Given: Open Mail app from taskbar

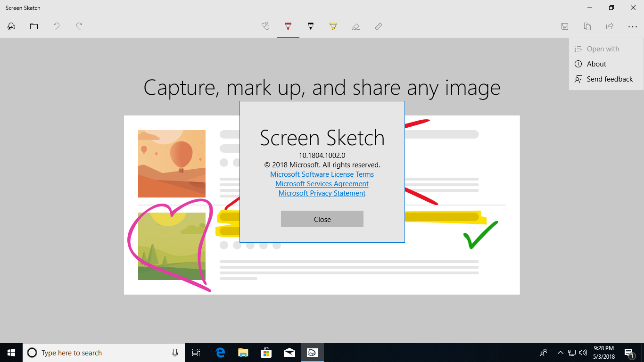Looking at the screenshot, I should (x=289, y=353).
